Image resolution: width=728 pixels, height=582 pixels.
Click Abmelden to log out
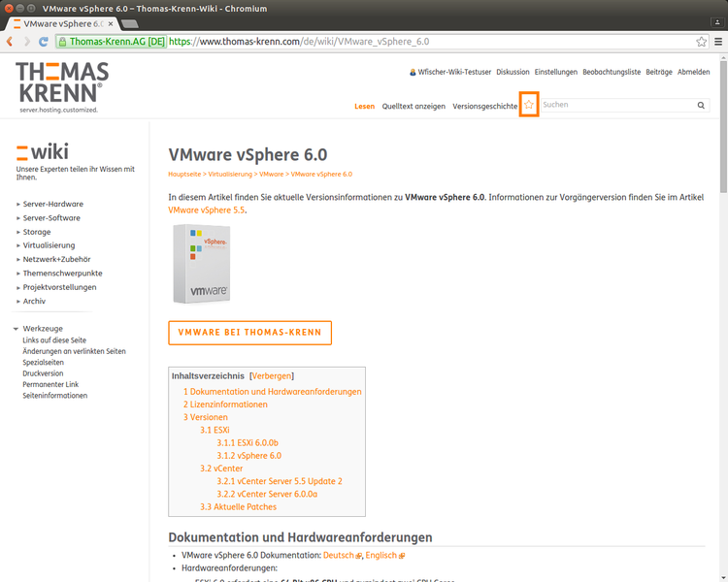click(693, 72)
